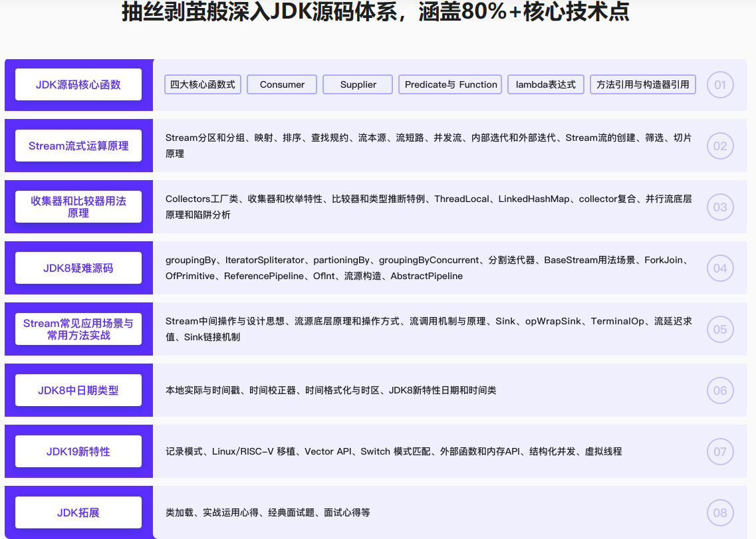The width and height of the screenshot is (756, 539).
Task: Click the JDK19新特性 label
Action: 78,452
